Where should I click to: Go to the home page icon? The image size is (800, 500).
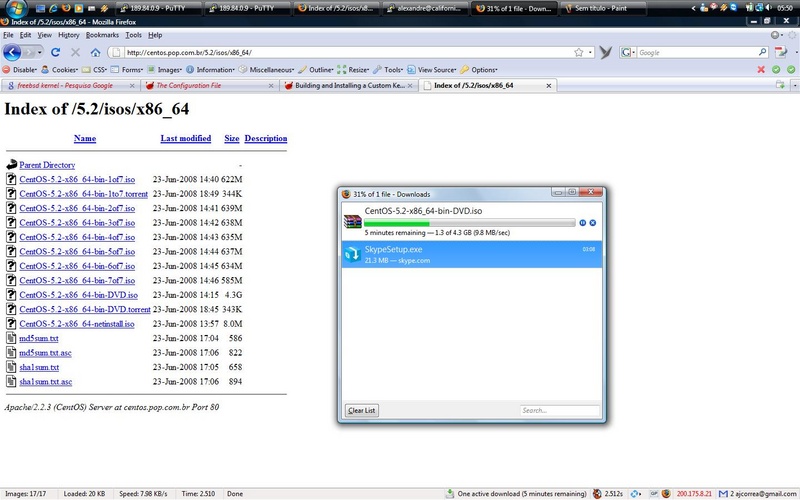coord(95,52)
